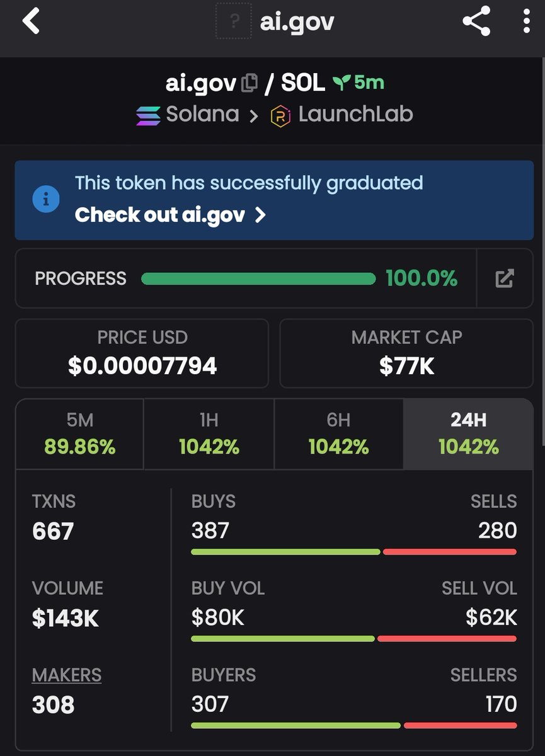The width and height of the screenshot is (545, 756).
Task: Tap the BUY VOL value $80K
Action: point(218,617)
